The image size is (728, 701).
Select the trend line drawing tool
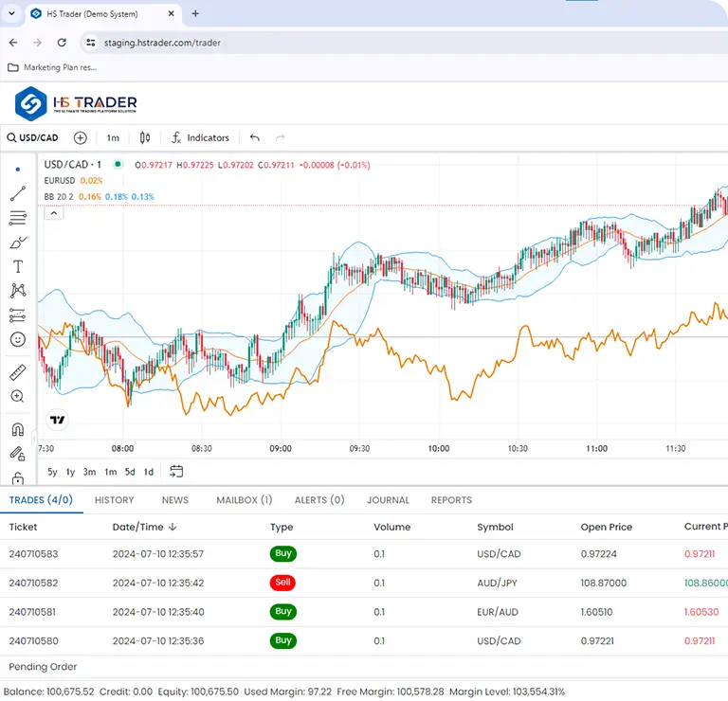tap(17, 194)
